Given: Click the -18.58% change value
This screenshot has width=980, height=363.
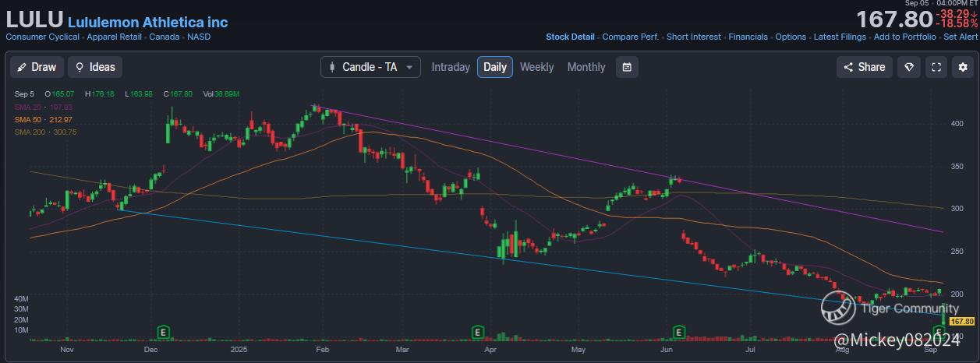Looking at the screenshot, I should (957, 24).
